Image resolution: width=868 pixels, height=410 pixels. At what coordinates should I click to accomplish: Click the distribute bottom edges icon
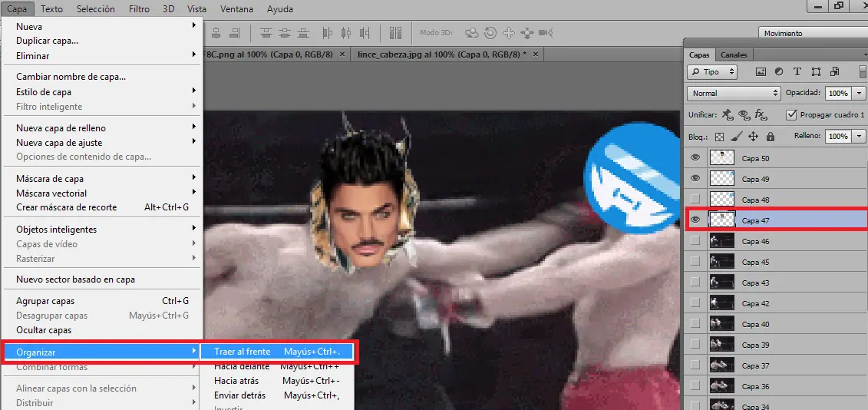point(302,33)
